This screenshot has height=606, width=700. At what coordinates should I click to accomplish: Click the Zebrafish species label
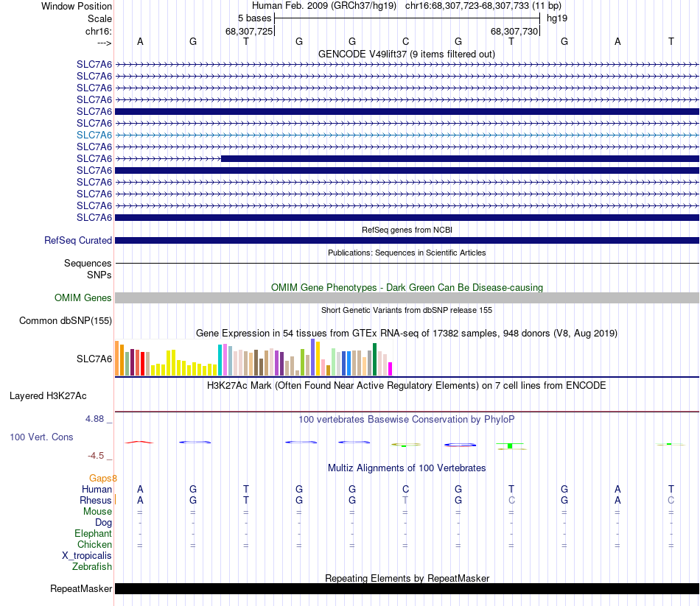92,567
